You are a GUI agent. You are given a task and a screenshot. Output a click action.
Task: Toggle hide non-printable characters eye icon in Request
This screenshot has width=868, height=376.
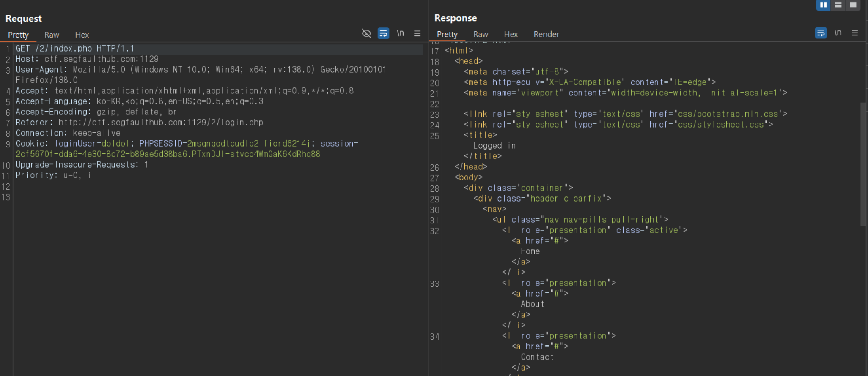pyautogui.click(x=366, y=33)
